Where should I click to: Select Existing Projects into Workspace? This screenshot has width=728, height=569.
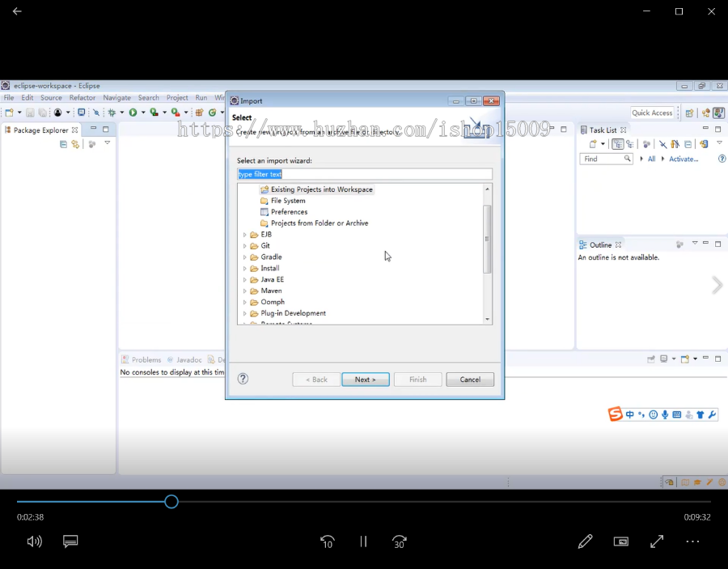pos(321,189)
